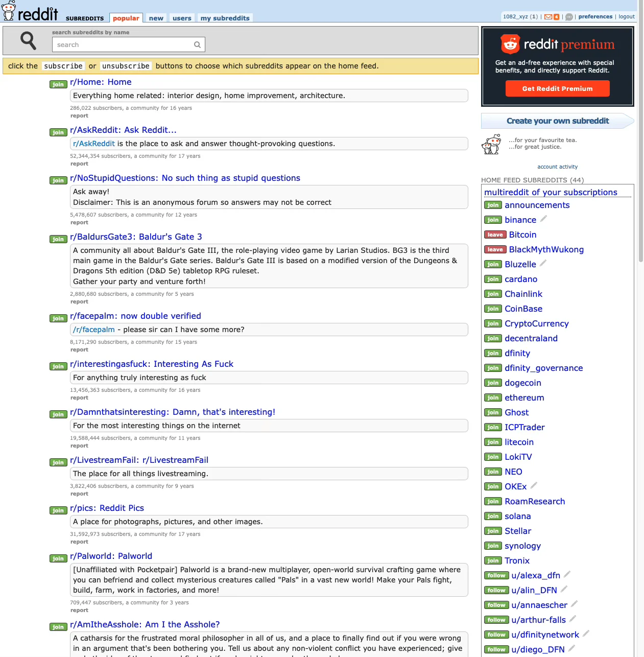Switch to the users tab
The height and width of the screenshot is (657, 644).
[x=182, y=18]
